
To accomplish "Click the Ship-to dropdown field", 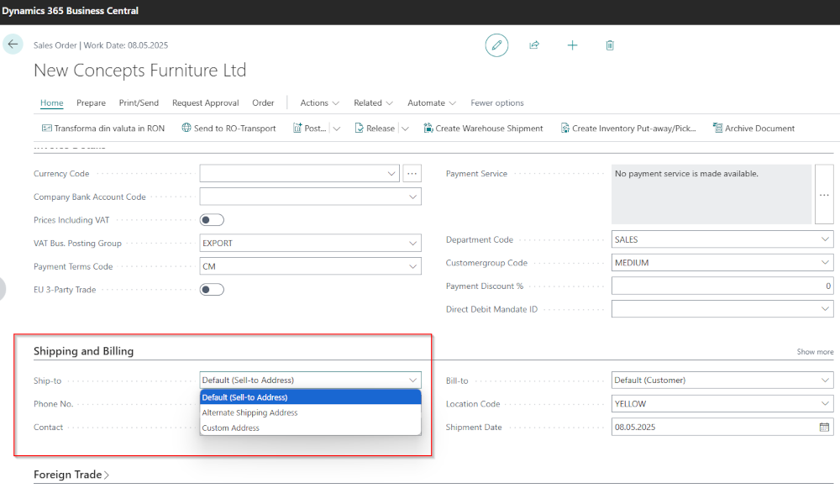I will pyautogui.click(x=310, y=381).
